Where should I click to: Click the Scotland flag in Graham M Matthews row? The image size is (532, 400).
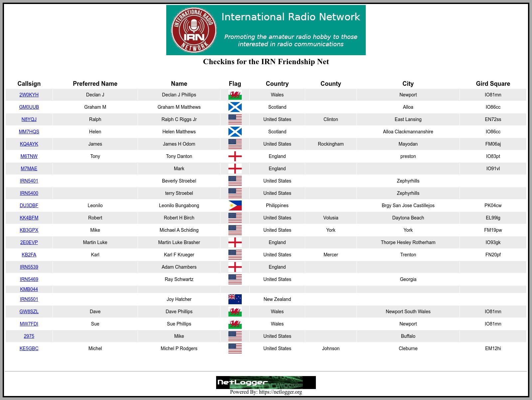point(235,107)
